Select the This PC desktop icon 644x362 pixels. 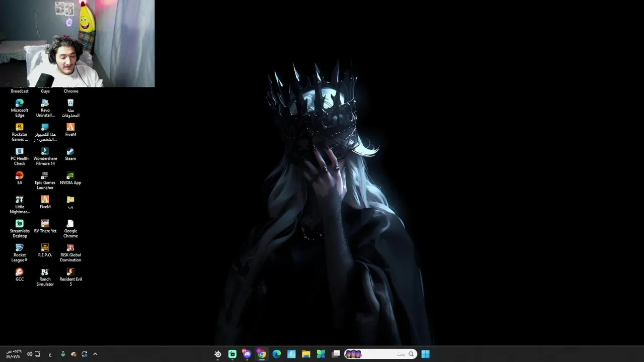(x=45, y=132)
